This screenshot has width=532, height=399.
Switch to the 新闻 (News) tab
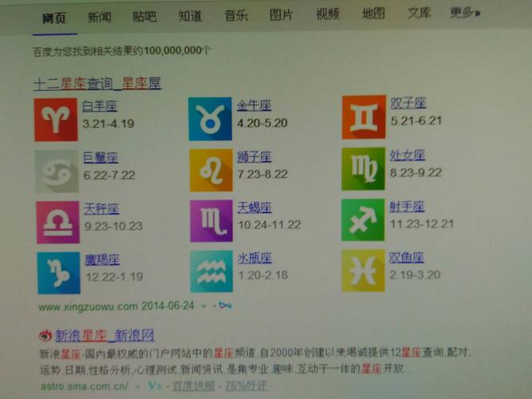(x=100, y=16)
